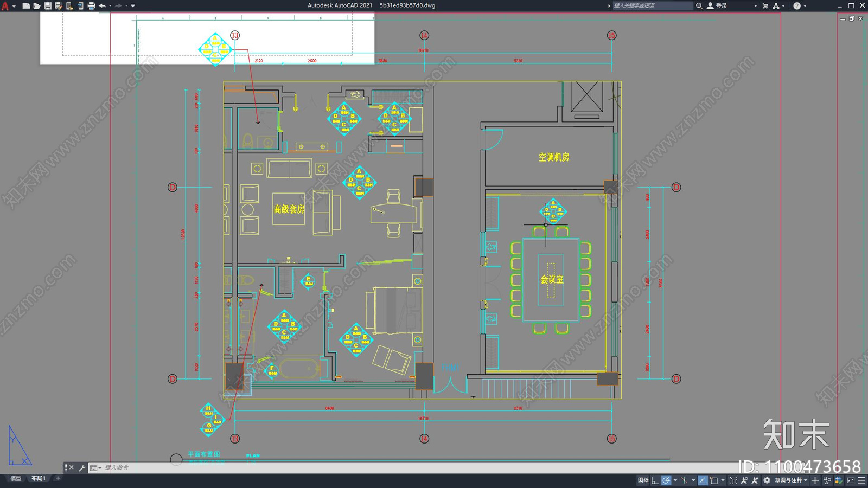Toggle the square object snap status button
868x488 pixels.
[x=714, y=480]
